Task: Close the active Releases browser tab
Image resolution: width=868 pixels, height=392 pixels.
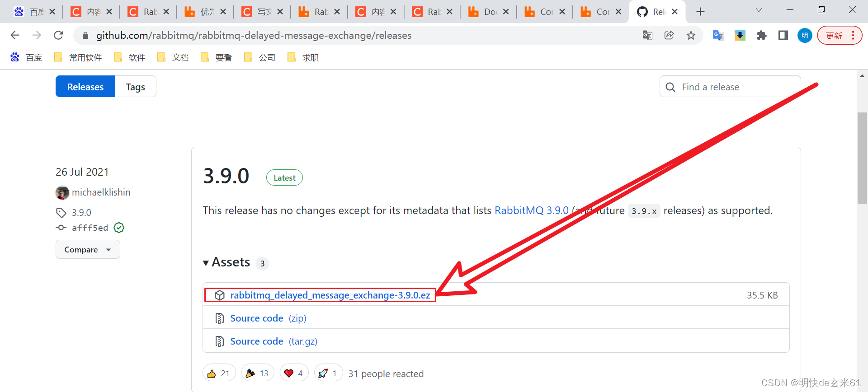Action: [675, 12]
